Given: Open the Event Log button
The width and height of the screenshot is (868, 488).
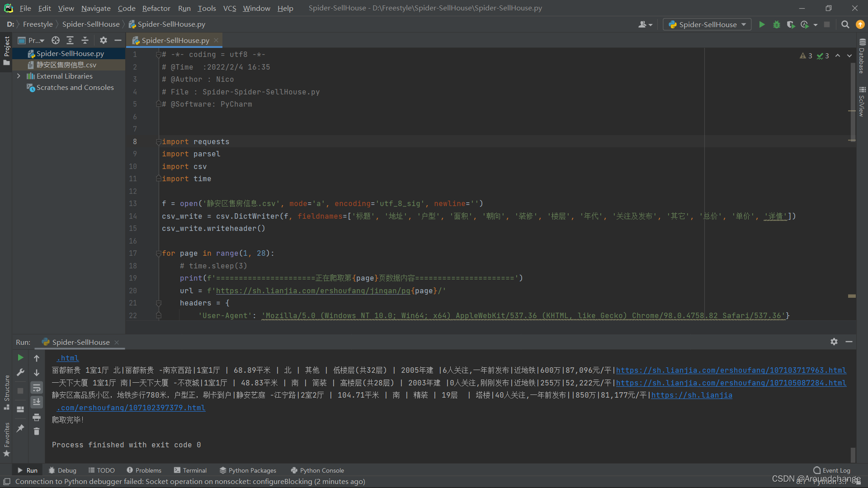Looking at the screenshot, I should [x=831, y=470].
